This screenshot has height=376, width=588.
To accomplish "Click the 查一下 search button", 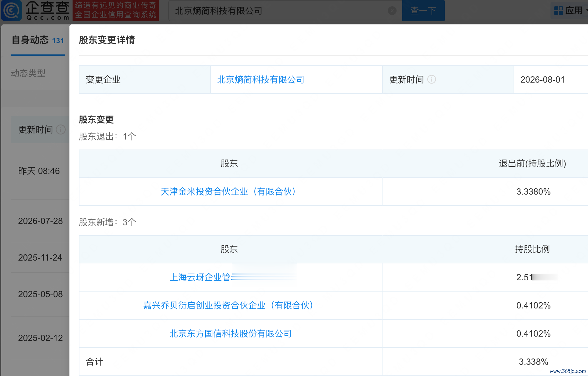I will click(x=423, y=11).
